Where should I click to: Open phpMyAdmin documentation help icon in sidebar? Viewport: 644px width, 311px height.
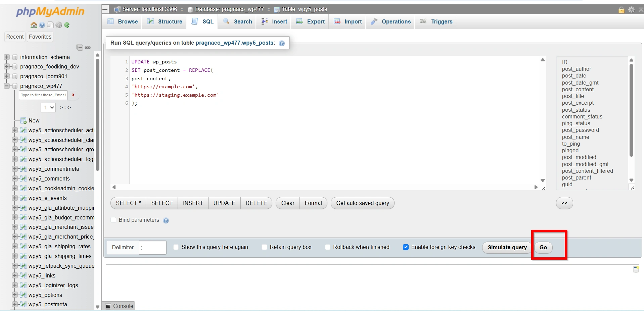pos(42,25)
